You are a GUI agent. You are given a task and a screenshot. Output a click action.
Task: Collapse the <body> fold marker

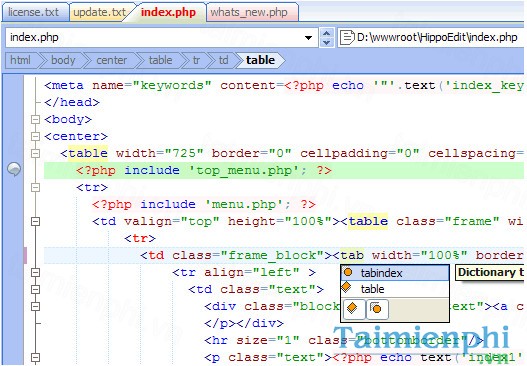tap(35, 119)
